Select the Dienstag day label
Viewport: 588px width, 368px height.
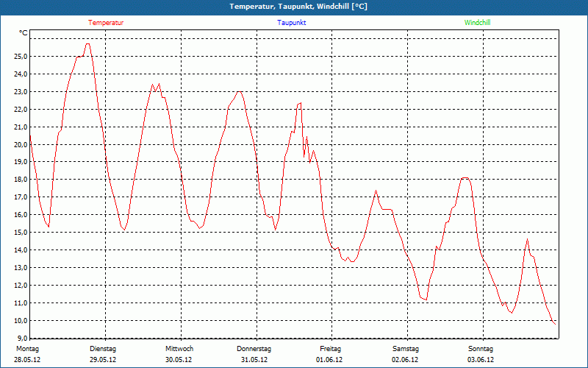(x=103, y=349)
